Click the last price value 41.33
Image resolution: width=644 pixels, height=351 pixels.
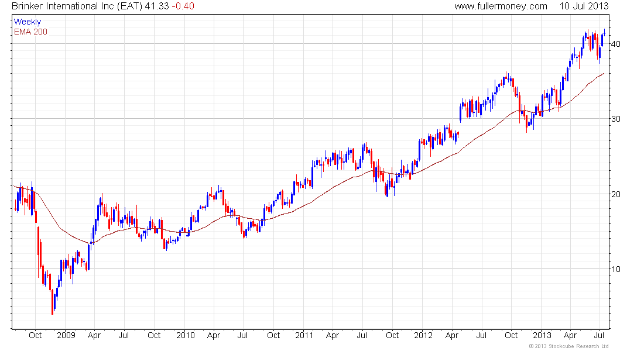coord(157,6)
